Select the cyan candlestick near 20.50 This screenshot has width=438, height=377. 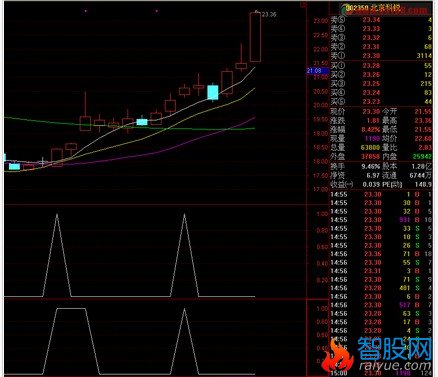[213, 92]
